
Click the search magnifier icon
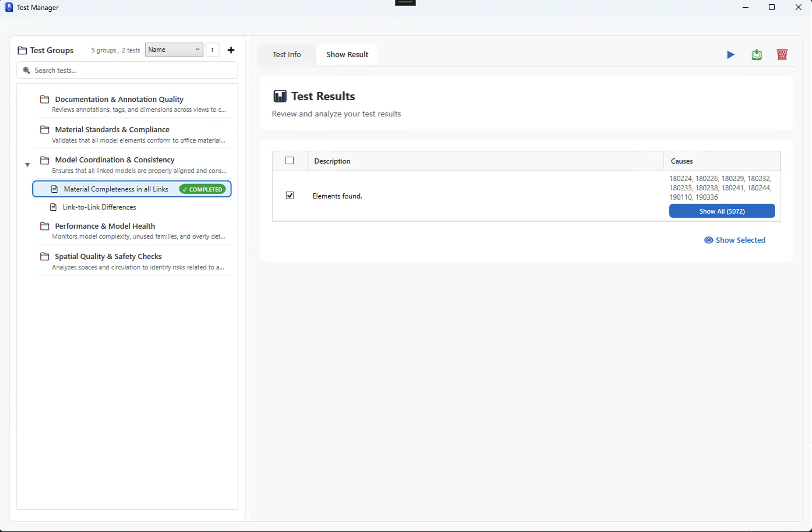click(26, 70)
